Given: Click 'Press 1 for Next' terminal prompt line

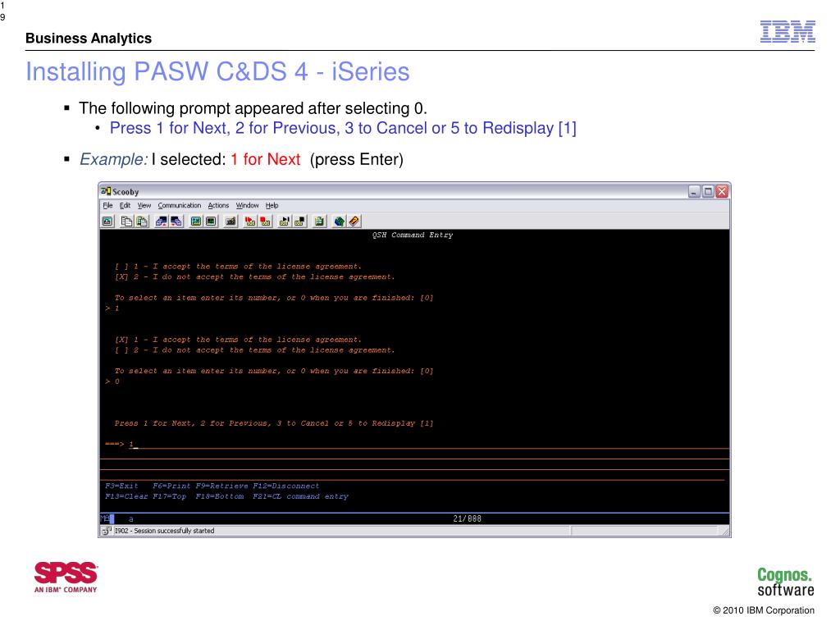Looking at the screenshot, I should click(274, 423).
